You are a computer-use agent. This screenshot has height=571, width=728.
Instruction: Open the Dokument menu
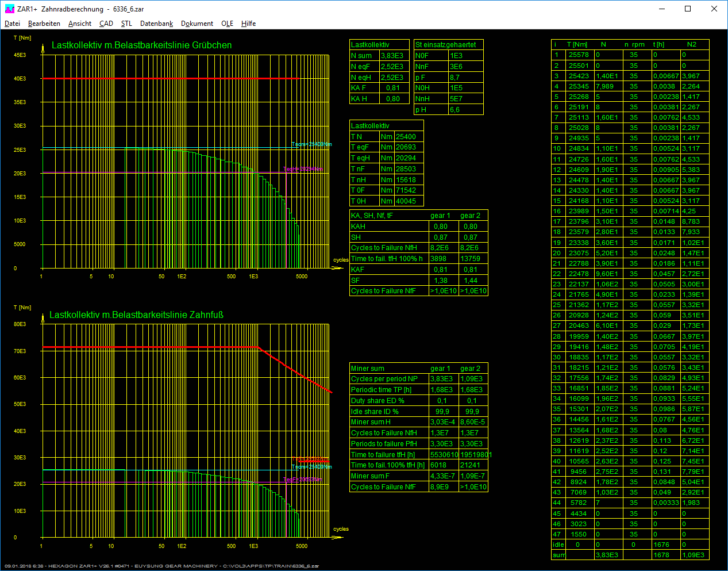[x=197, y=24]
